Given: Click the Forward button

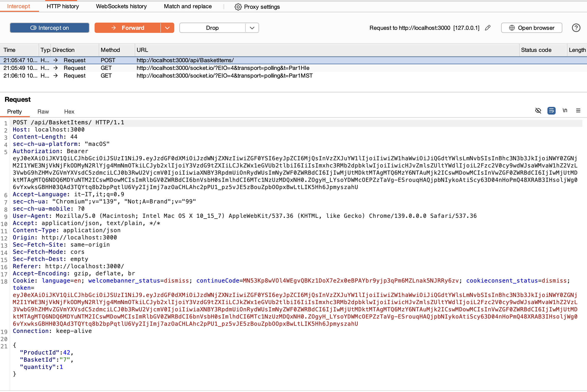Looking at the screenshot, I should [x=128, y=28].
